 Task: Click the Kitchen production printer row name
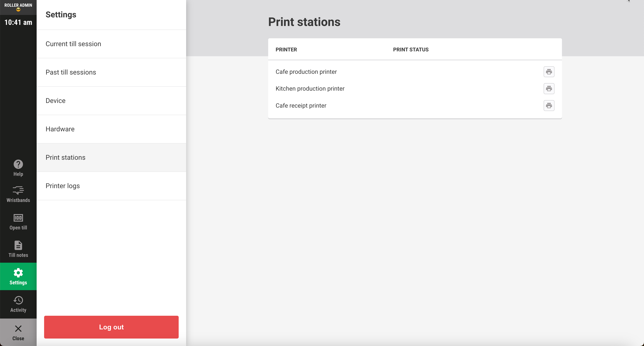point(310,89)
